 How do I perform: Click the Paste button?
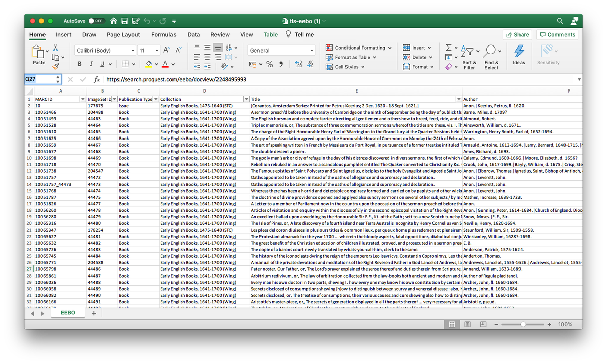pyautogui.click(x=39, y=55)
